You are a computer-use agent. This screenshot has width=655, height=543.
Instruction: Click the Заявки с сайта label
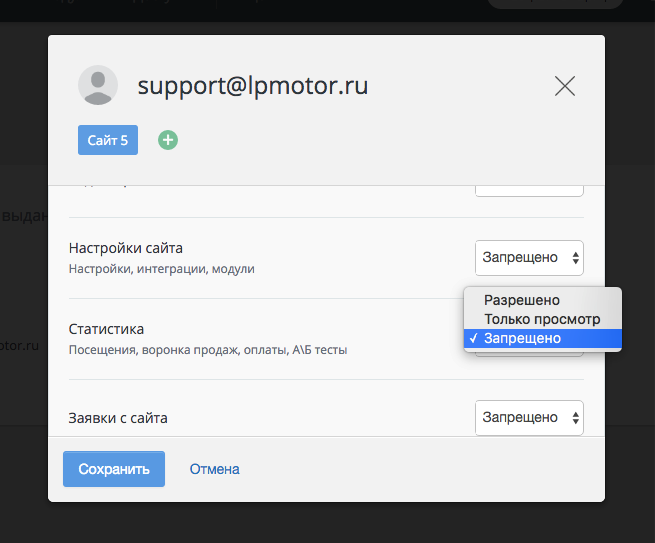click(118, 418)
